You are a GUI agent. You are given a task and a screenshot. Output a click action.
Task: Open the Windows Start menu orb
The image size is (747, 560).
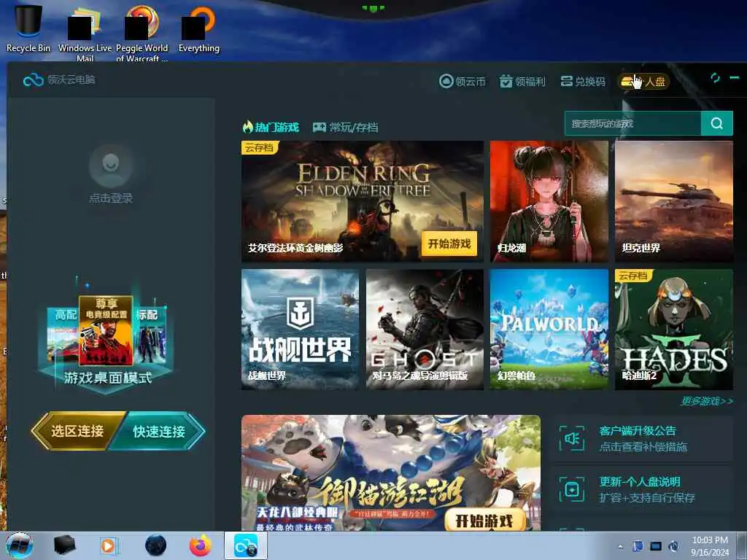[x=20, y=545]
